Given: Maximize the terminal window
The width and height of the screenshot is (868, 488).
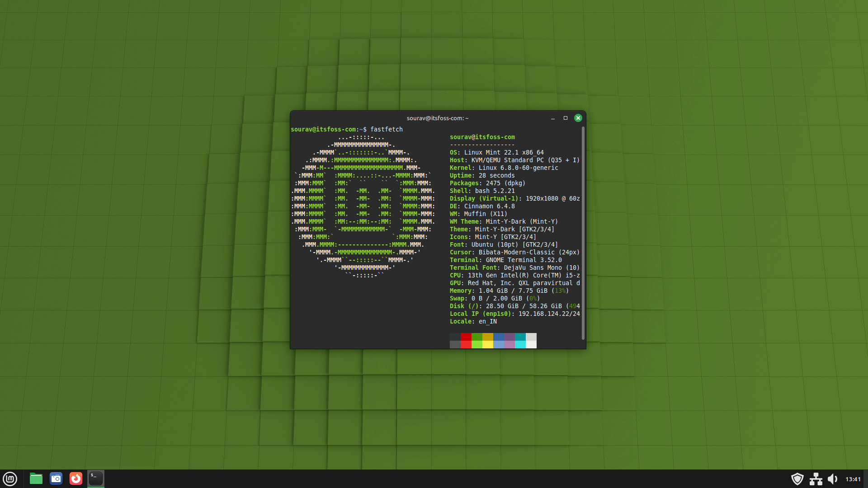Looking at the screenshot, I should pos(566,118).
